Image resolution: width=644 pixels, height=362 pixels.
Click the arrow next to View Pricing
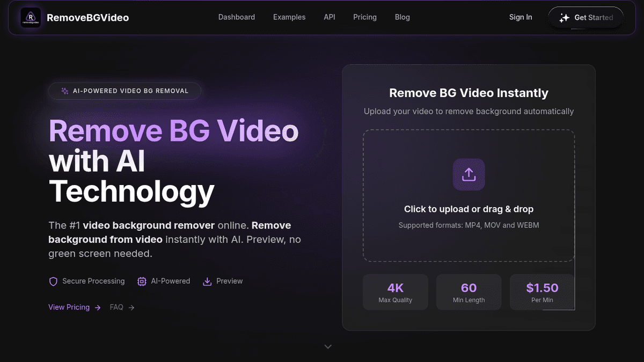point(97,308)
